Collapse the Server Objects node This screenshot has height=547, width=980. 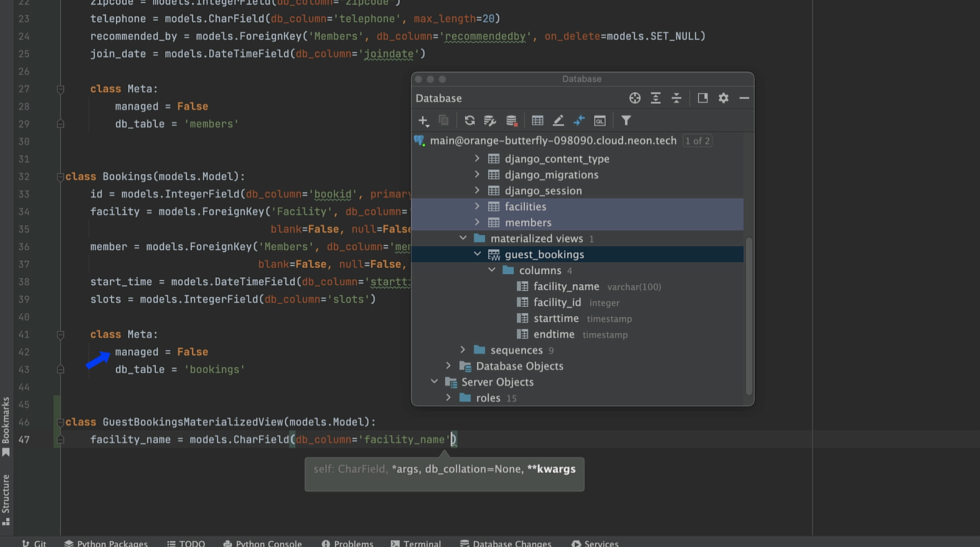pos(434,382)
